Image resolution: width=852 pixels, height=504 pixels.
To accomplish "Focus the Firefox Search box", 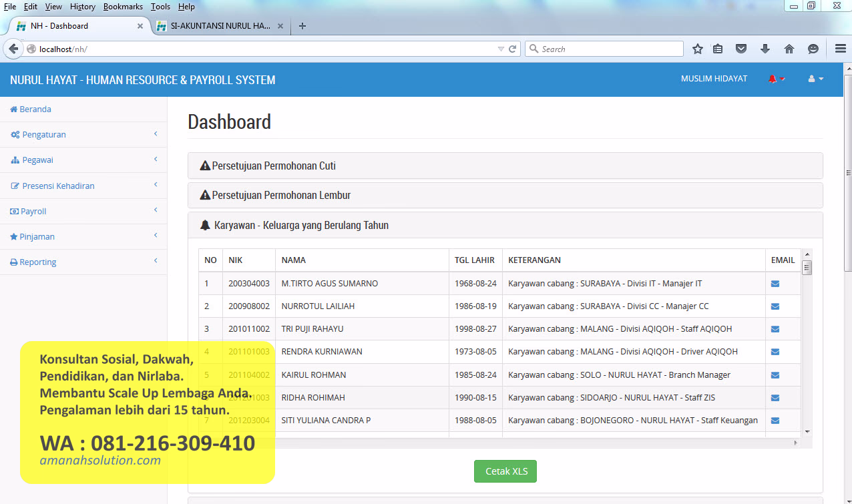I will [x=604, y=49].
